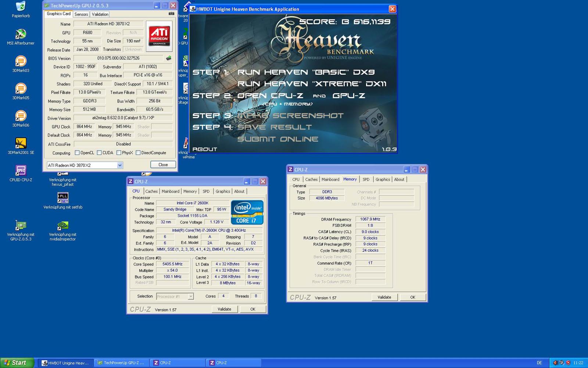The width and height of the screenshot is (588, 368).
Task: Switch to the Validation tab in GPU-Z
Action: pos(100,14)
